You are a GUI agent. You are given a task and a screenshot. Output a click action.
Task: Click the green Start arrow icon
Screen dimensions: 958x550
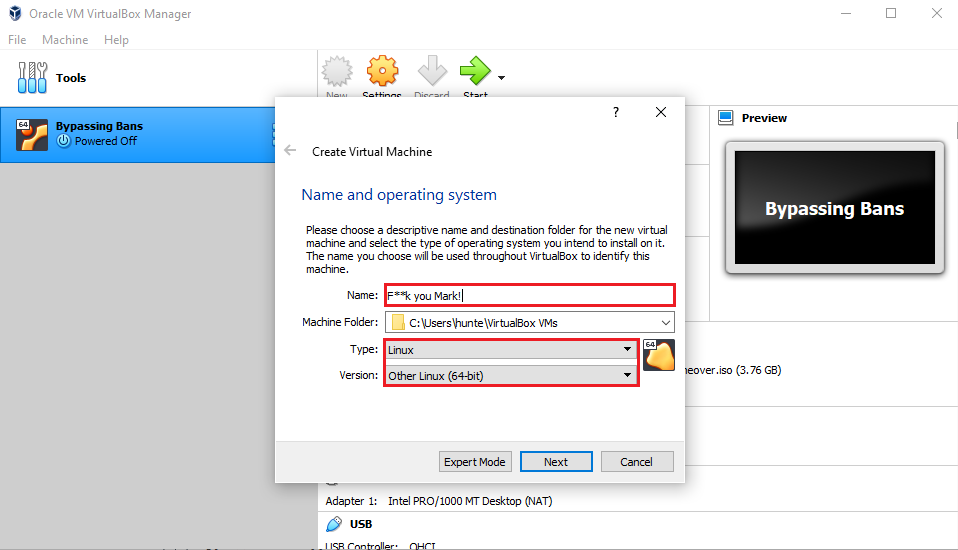click(475, 71)
